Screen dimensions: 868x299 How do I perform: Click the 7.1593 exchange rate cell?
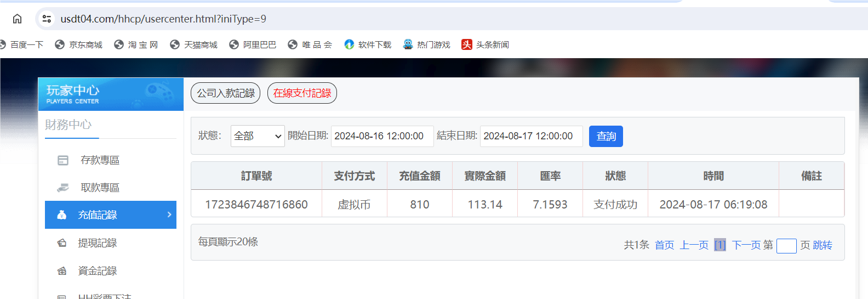click(x=550, y=205)
